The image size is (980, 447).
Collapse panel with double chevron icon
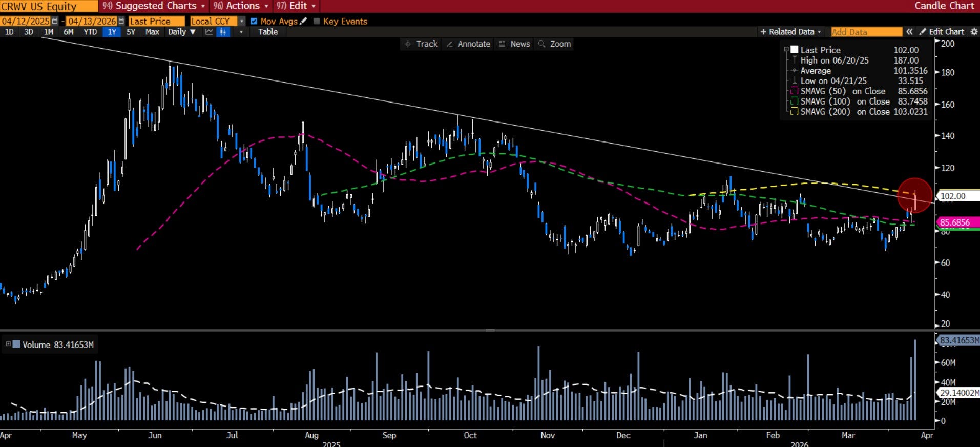click(909, 32)
